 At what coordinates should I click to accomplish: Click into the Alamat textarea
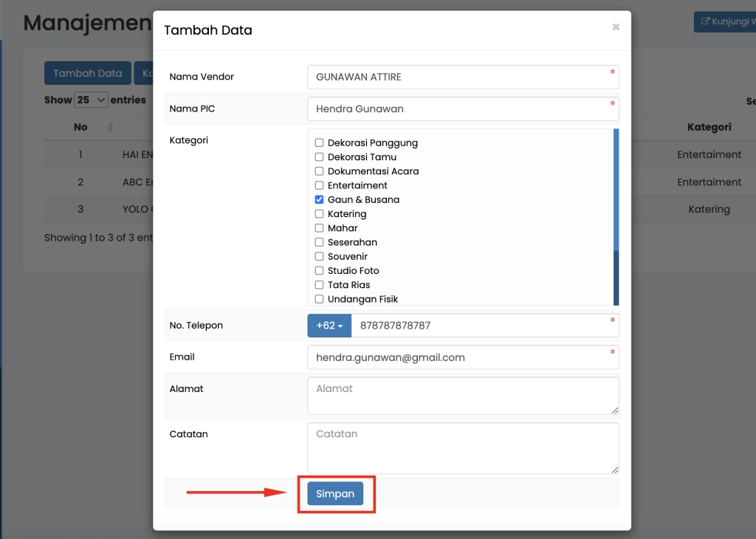point(462,396)
